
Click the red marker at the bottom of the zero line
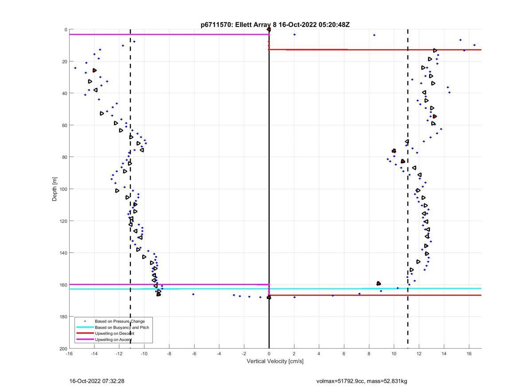(x=269, y=297)
